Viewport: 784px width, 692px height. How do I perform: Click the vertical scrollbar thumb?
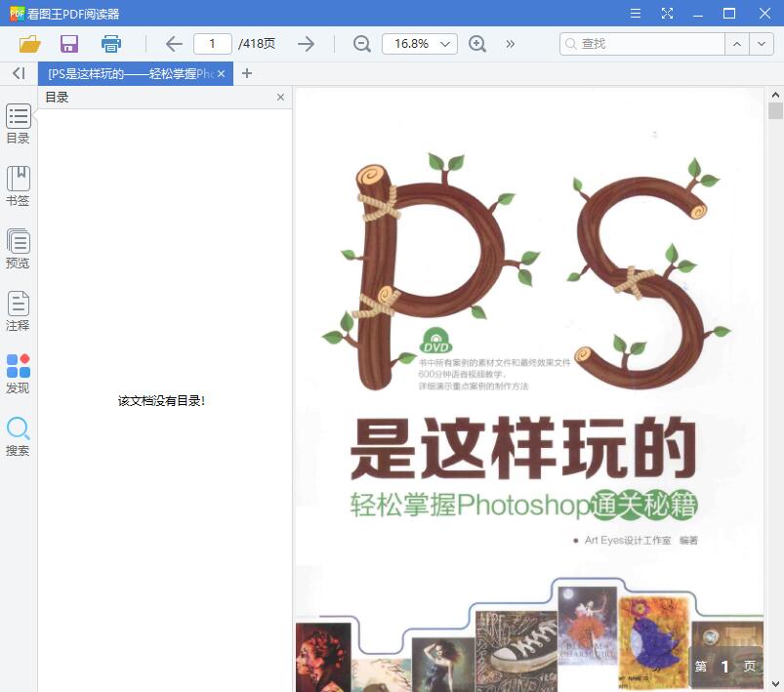tap(775, 111)
